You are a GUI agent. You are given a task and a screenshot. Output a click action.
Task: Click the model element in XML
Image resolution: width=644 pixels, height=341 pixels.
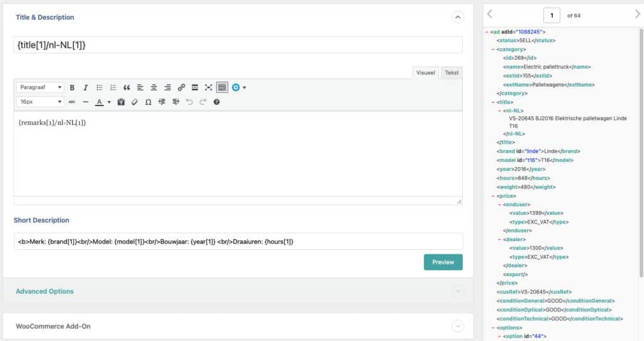[535, 160]
